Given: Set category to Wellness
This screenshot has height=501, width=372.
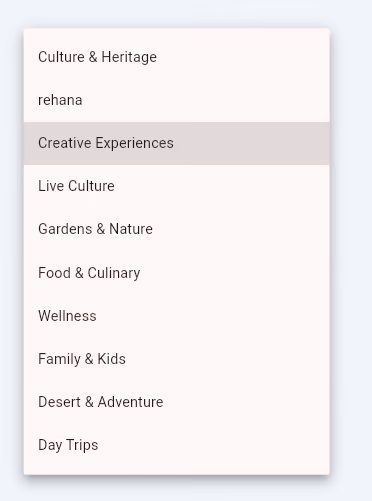Looking at the screenshot, I should [177, 316].
